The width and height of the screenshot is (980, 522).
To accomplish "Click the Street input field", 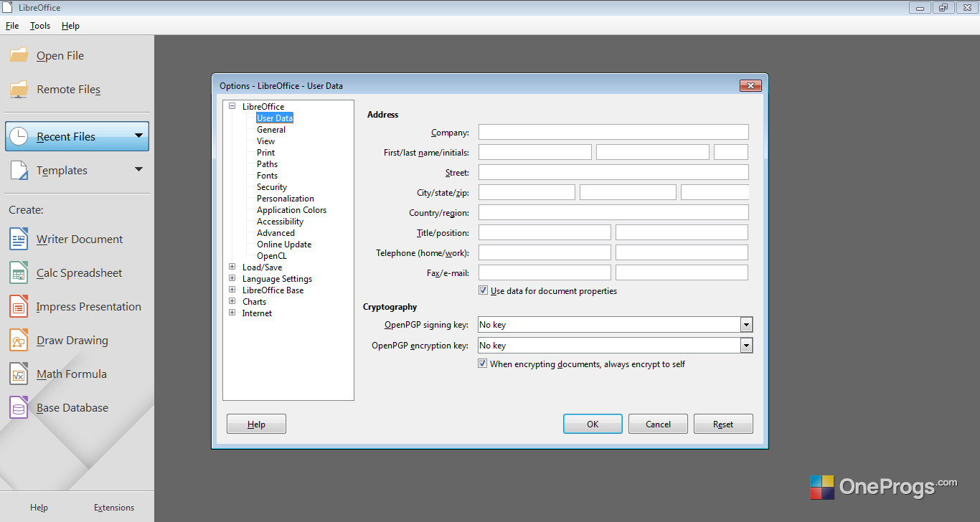I will pos(613,172).
